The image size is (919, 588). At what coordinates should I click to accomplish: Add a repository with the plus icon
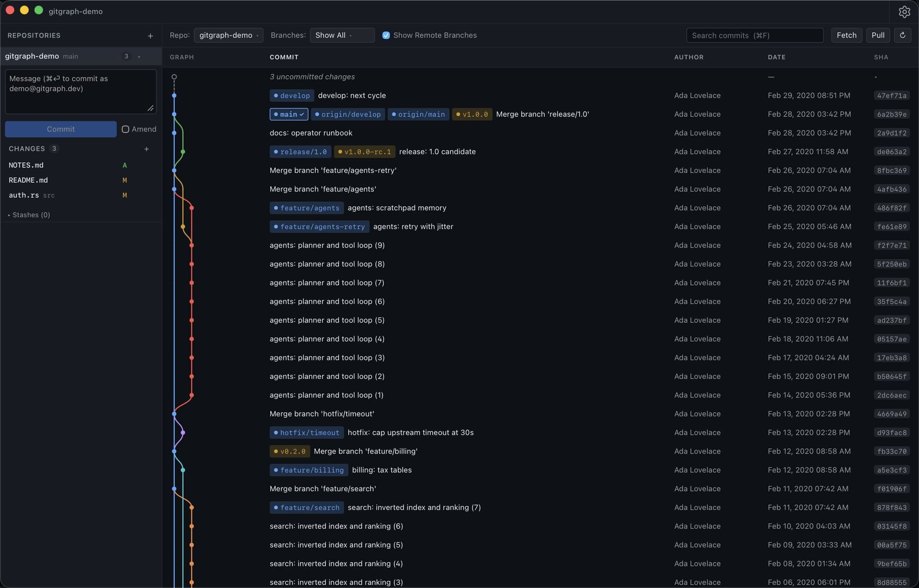tap(150, 36)
